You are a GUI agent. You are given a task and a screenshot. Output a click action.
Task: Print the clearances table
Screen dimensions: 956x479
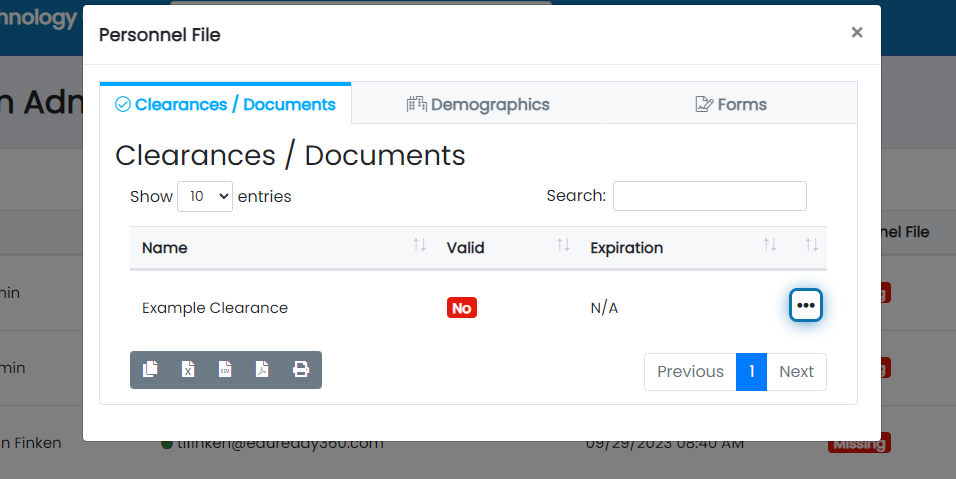(300, 370)
